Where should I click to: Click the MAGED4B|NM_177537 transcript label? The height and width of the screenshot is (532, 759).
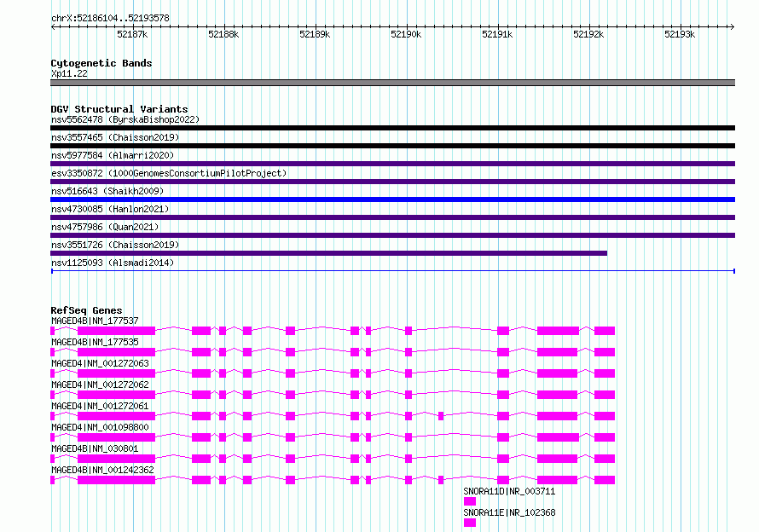(x=95, y=321)
